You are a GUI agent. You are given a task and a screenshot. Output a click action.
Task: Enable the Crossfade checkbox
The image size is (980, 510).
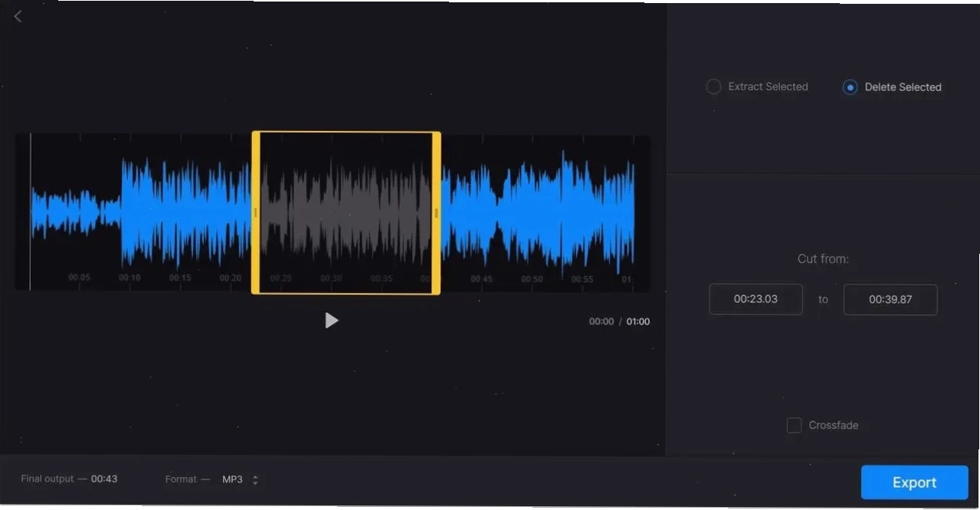tap(795, 425)
